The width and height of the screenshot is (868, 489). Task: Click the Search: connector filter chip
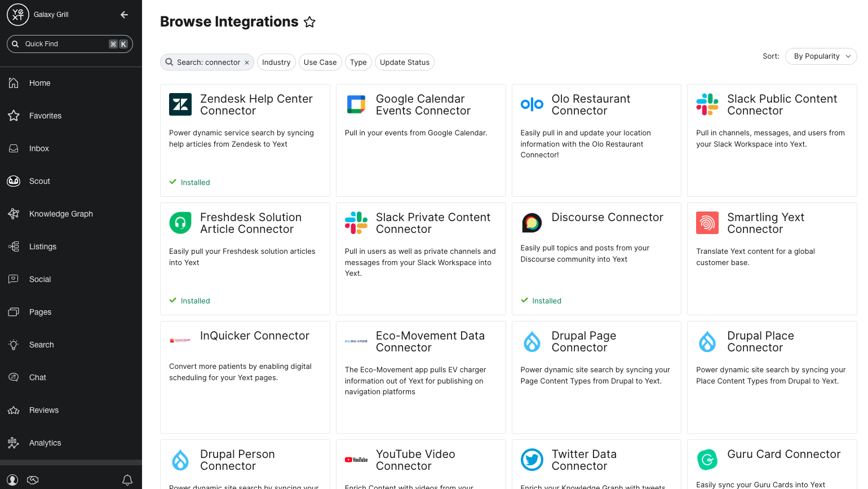[x=206, y=63]
